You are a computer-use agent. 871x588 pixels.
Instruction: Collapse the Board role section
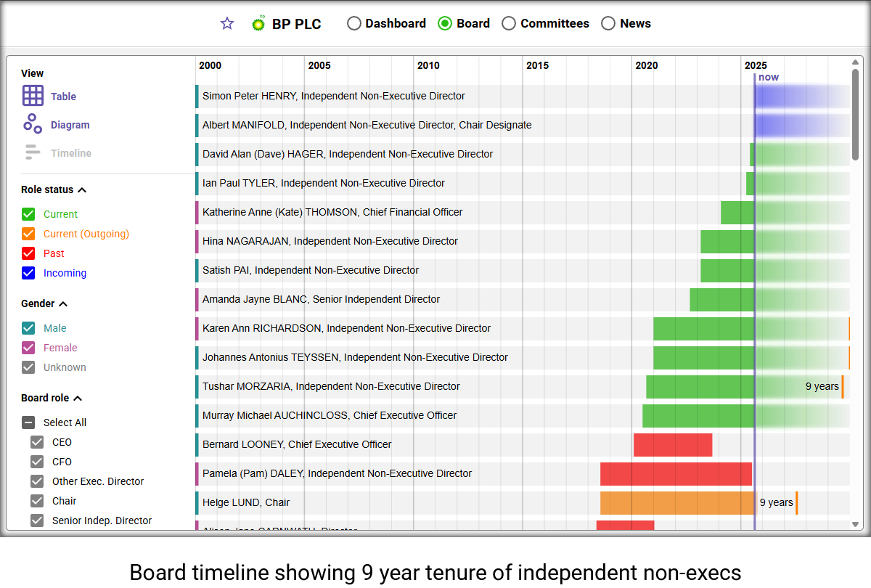click(78, 398)
